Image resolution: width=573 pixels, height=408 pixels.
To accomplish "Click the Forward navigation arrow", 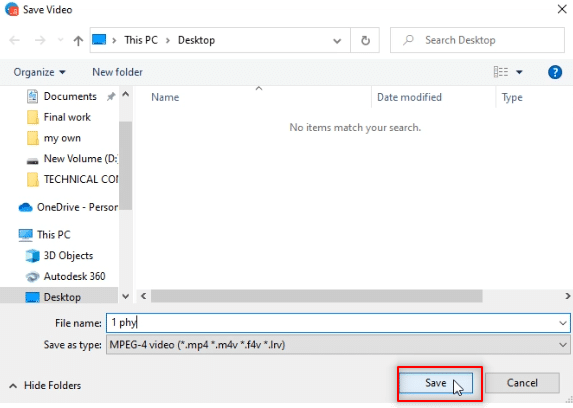I will point(40,40).
